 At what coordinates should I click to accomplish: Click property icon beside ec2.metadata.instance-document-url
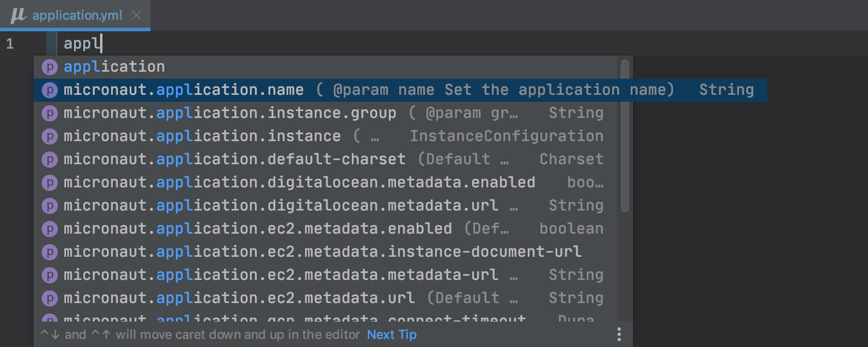click(50, 253)
